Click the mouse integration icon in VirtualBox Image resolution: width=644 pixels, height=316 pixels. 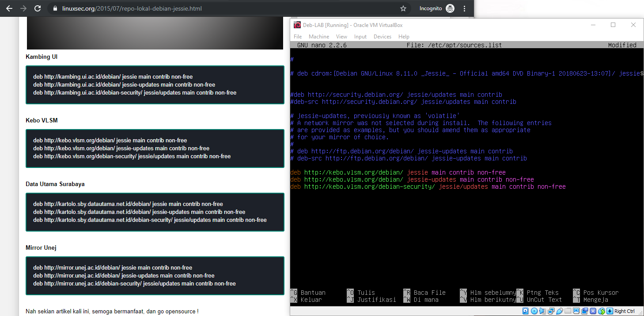(x=602, y=311)
